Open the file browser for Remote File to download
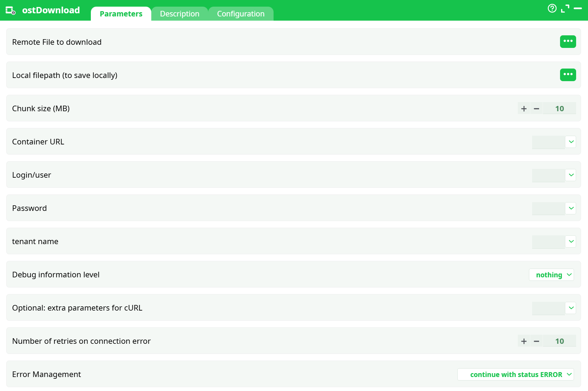This screenshot has width=588, height=391. 568,42
